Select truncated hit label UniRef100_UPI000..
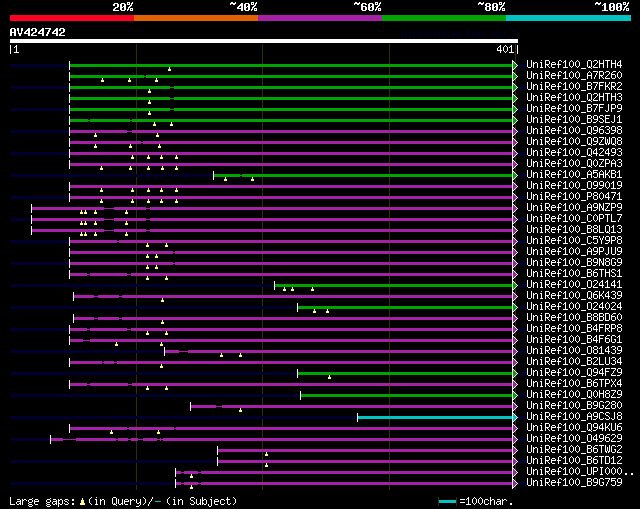 [580, 472]
